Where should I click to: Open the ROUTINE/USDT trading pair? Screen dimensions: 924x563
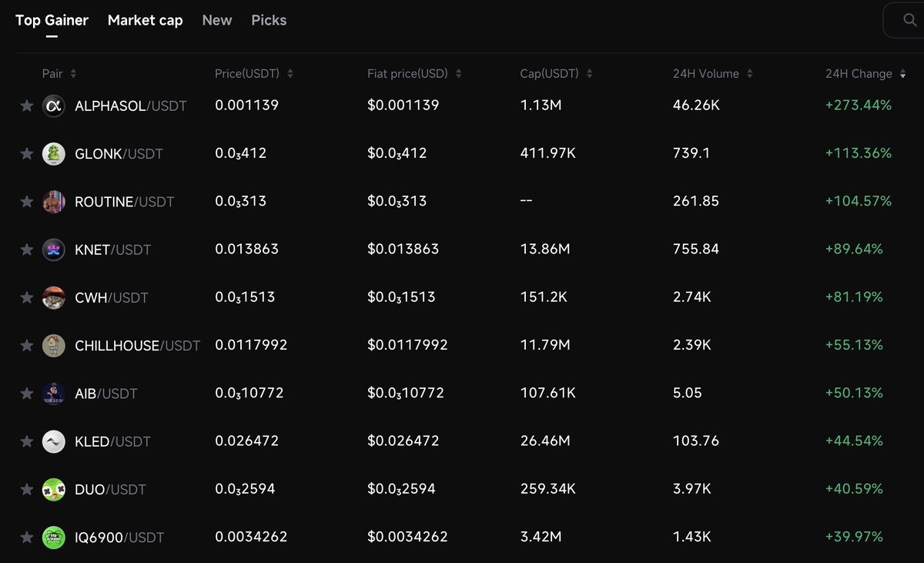tap(125, 202)
